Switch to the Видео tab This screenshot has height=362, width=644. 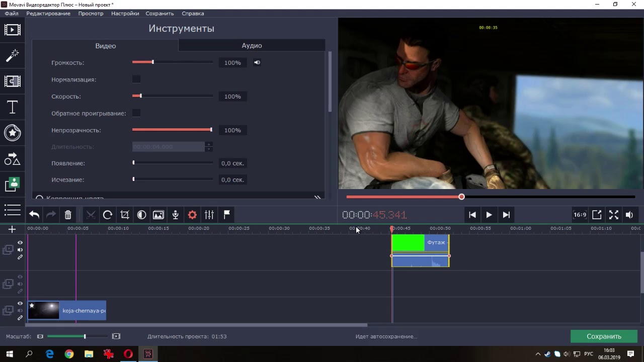point(106,46)
